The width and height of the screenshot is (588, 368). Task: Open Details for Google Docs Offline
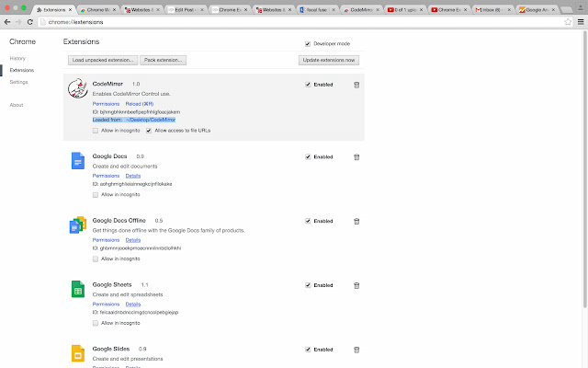click(133, 240)
